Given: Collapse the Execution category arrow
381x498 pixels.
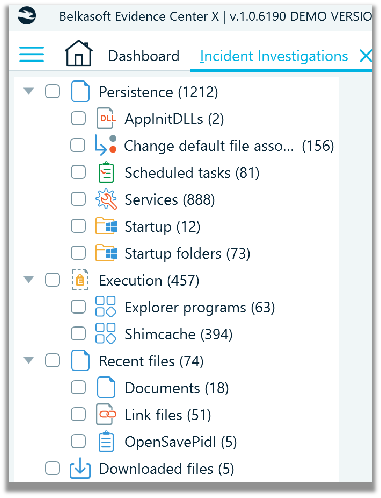Looking at the screenshot, I should tap(29, 279).
